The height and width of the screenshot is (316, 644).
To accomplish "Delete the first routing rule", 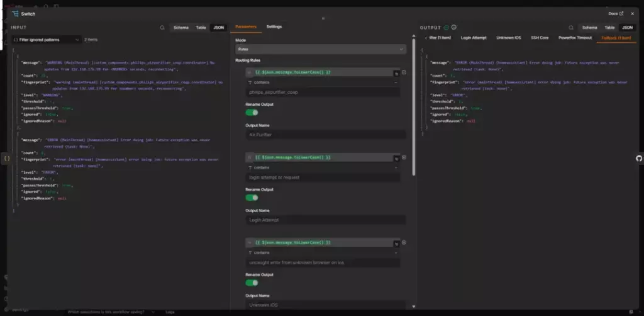I will pyautogui.click(x=404, y=72).
